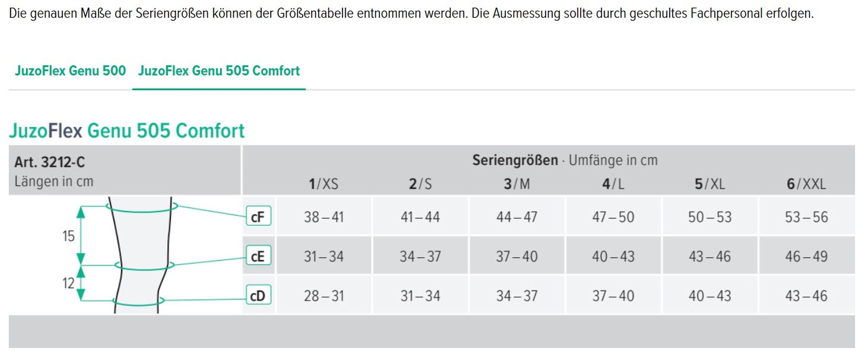This screenshot has width=868, height=354.
Task: Select the 3/M size column header
Action: click(x=517, y=184)
